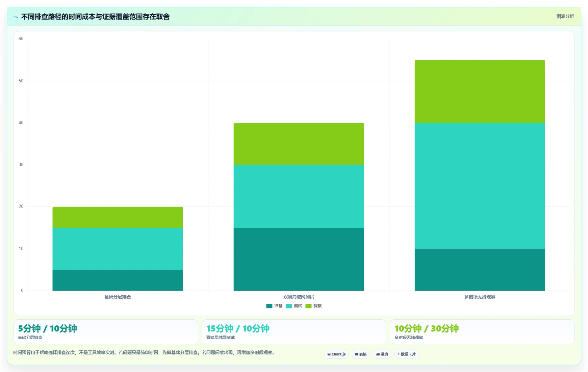Click 基础分层排查 caption in the first data card
The image size is (588, 372).
click(x=30, y=338)
